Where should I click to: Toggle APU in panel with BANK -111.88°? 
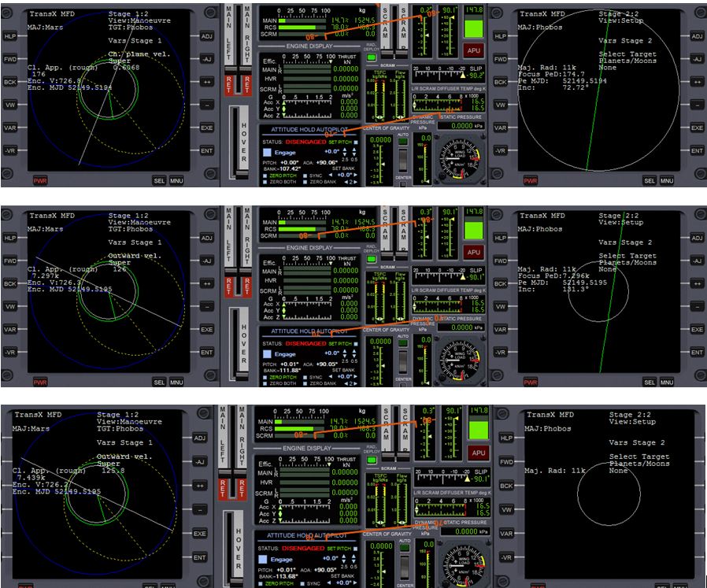[x=473, y=252]
